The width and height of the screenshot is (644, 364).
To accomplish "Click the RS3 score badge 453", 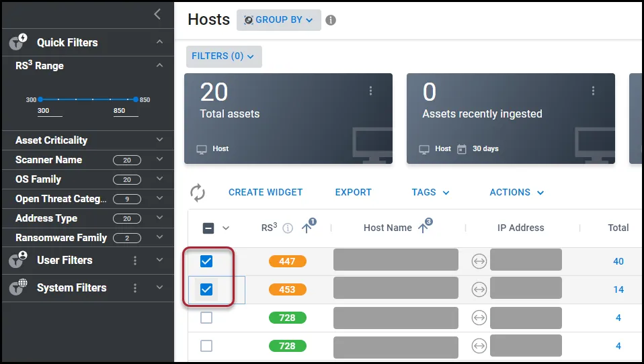I will [x=288, y=289].
